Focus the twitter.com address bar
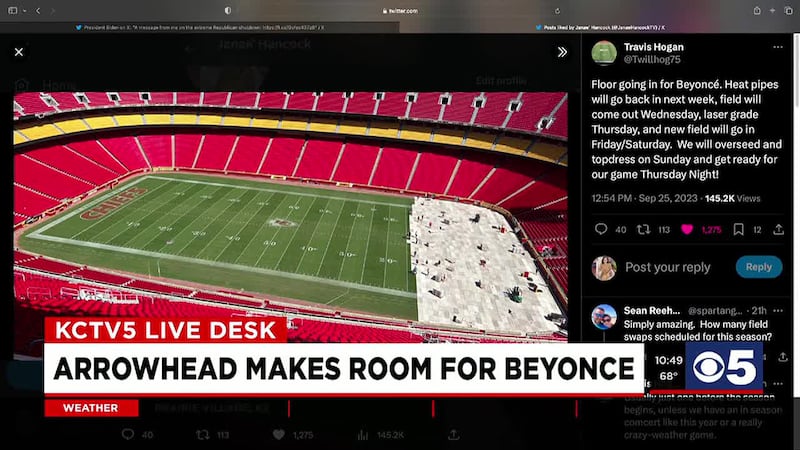This screenshot has height=450, width=800. click(400, 11)
